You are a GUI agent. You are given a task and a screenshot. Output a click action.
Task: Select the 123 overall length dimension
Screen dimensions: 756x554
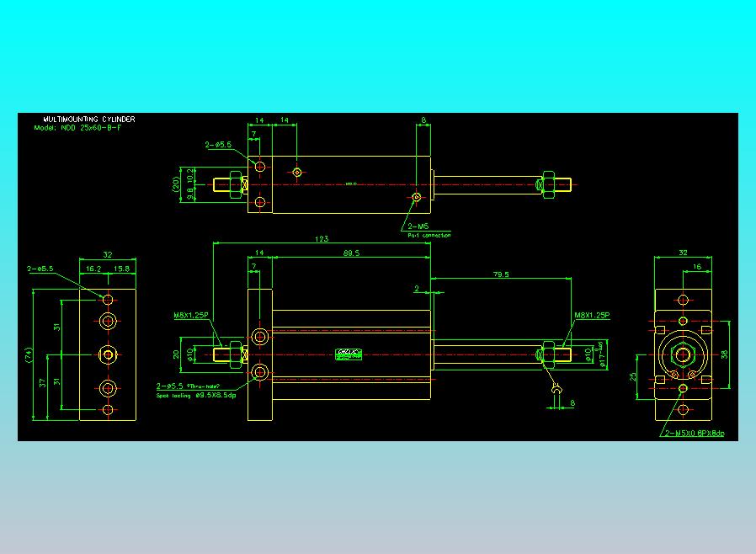coord(322,238)
